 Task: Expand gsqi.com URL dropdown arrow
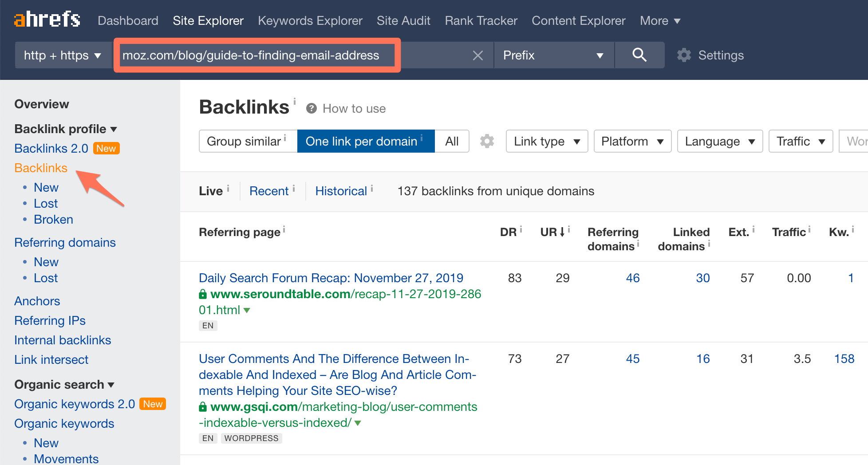[x=358, y=423]
